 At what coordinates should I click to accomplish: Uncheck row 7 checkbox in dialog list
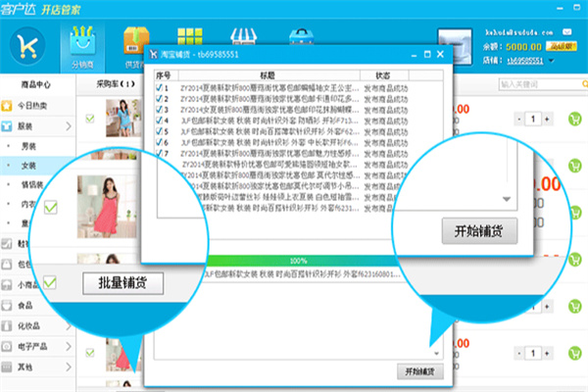(160, 154)
